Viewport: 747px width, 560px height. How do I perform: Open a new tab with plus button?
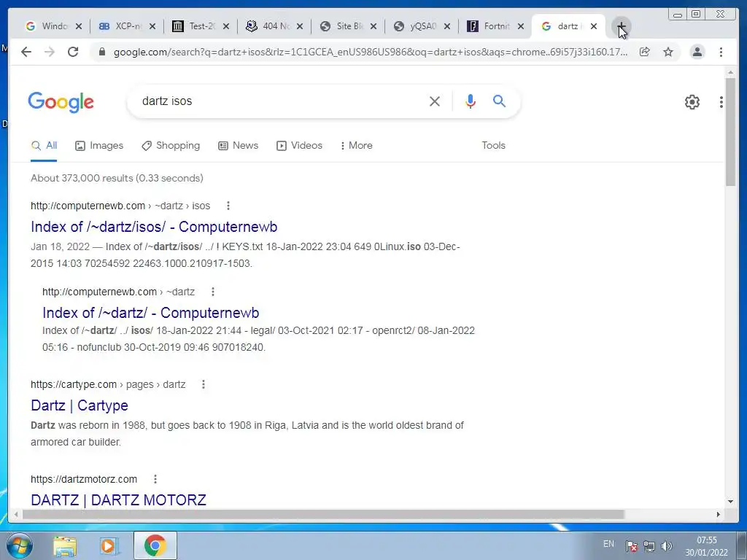click(622, 26)
